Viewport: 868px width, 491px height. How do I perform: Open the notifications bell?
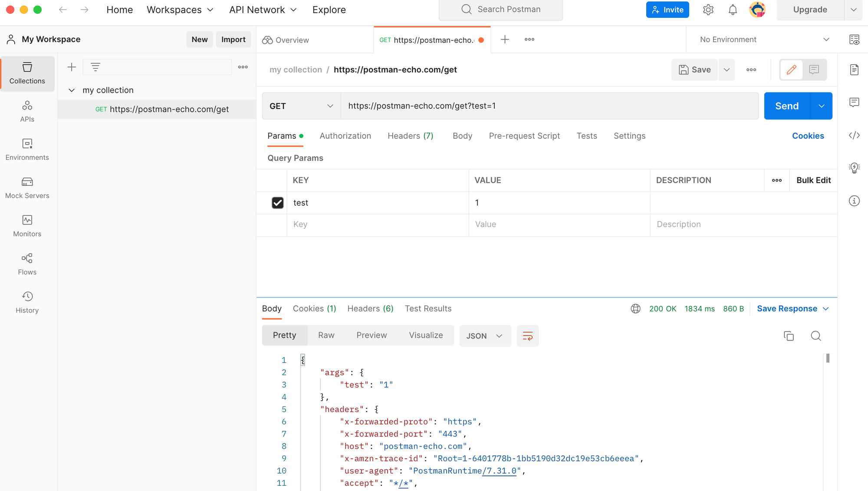point(733,10)
